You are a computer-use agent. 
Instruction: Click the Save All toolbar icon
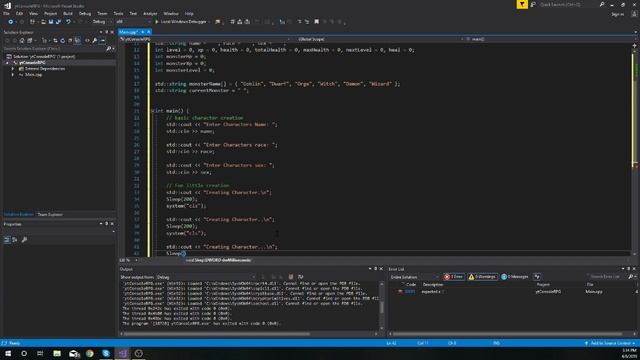(58, 22)
